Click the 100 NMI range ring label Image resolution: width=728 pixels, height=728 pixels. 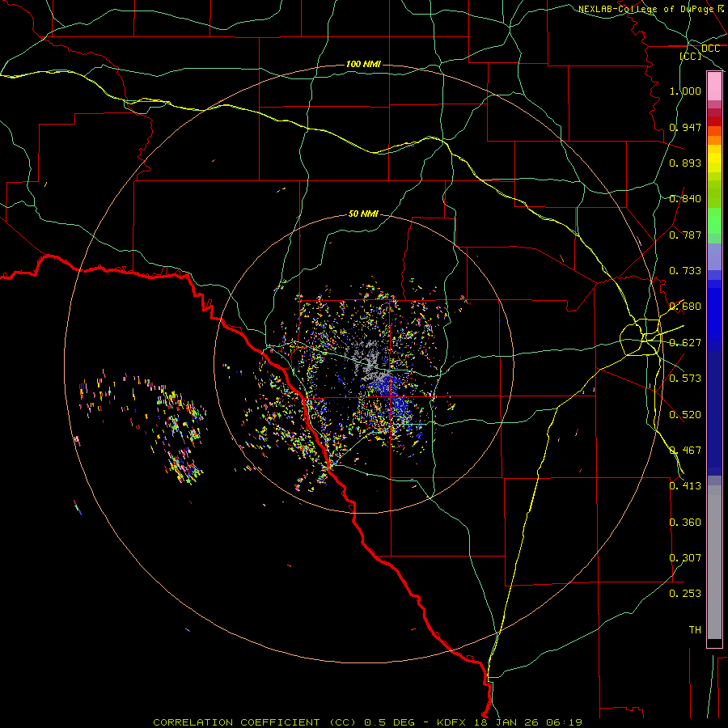pyautogui.click(x=363, y=64)
